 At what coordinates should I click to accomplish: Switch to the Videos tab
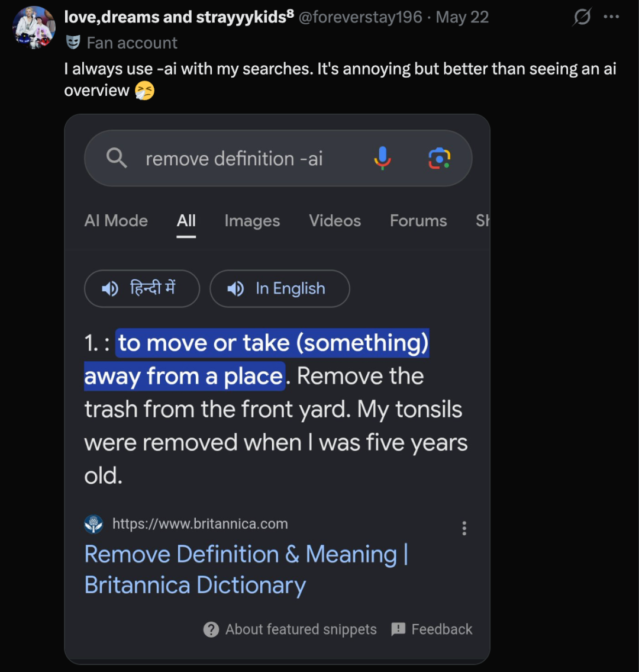[335, 221]
